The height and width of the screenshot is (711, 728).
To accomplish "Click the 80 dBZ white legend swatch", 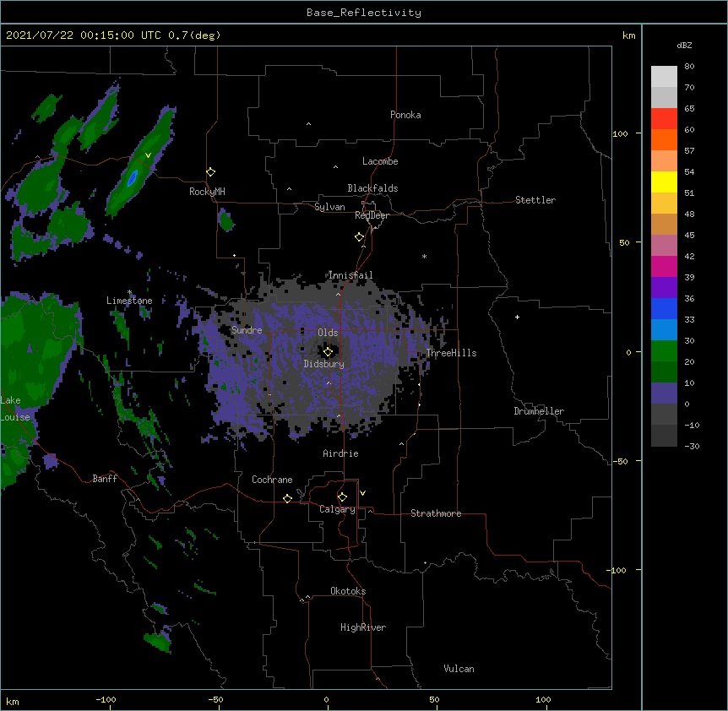I will tap(664, 77).
